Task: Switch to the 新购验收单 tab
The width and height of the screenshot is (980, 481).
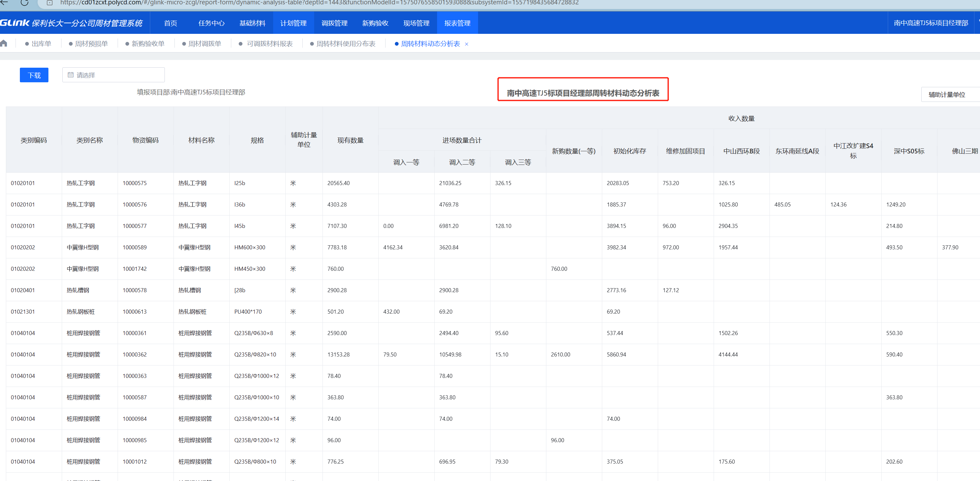Action: [x=145, y=44]
